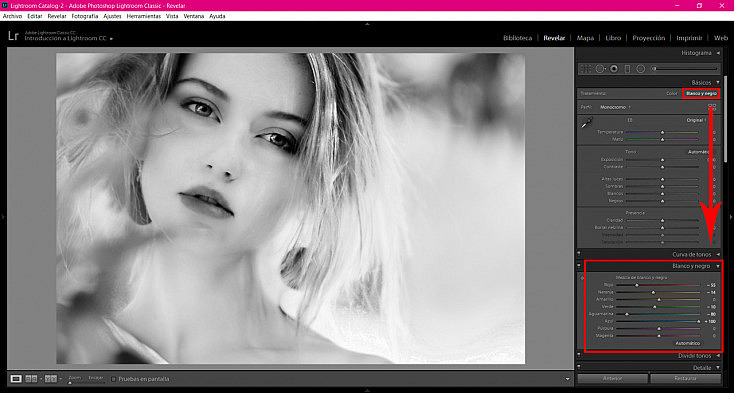Collapse the Histograma panel
This screenshot has width=734, height=393.
coord(718,53)
